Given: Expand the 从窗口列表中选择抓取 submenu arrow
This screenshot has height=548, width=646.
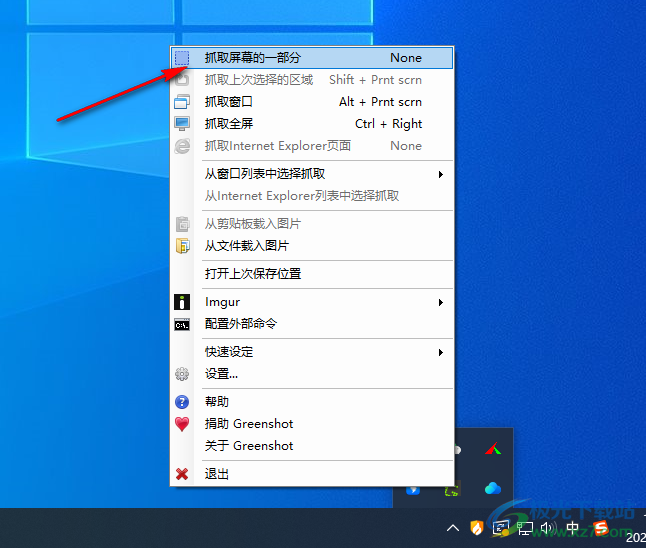Looking at the screenshot, I should click(441, 174).
